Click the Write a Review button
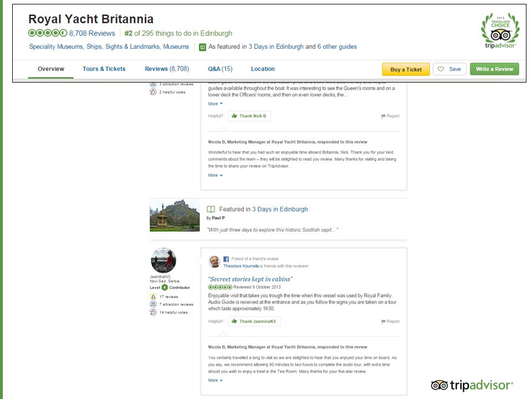532x399 pixels. pos(494,69)
